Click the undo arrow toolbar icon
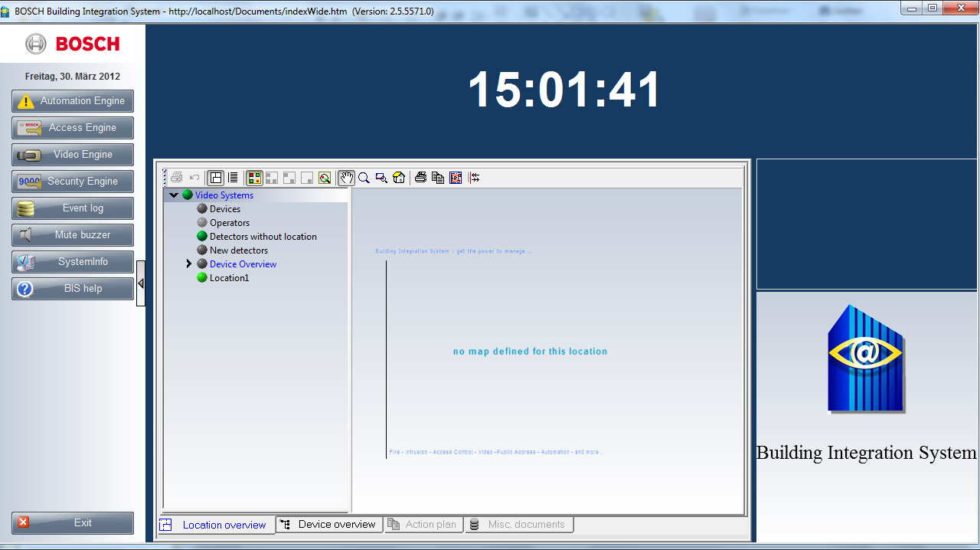This screenshot has height=550, width=980. (x=194, y=178)
